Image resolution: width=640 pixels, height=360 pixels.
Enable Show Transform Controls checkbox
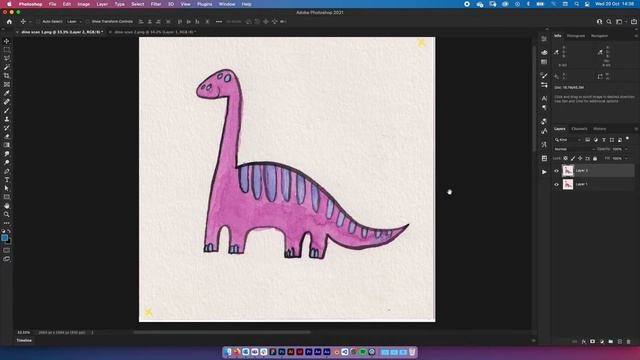(87, 22)
